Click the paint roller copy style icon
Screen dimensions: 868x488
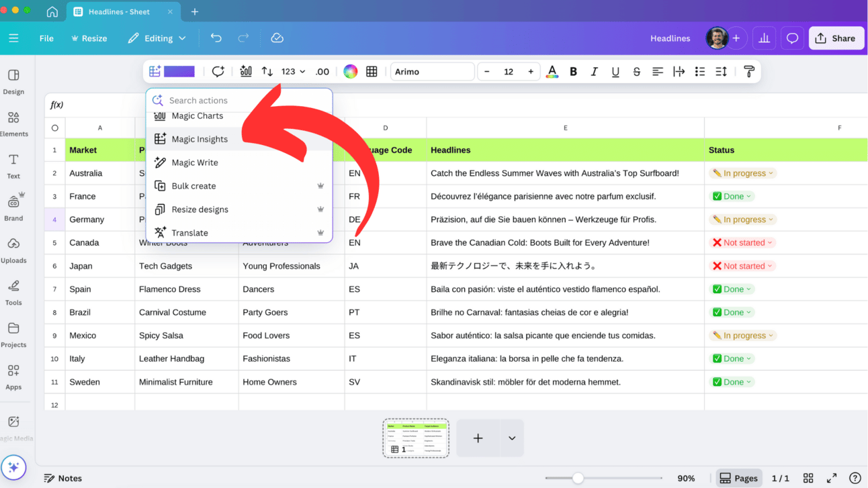pos(749,72)
